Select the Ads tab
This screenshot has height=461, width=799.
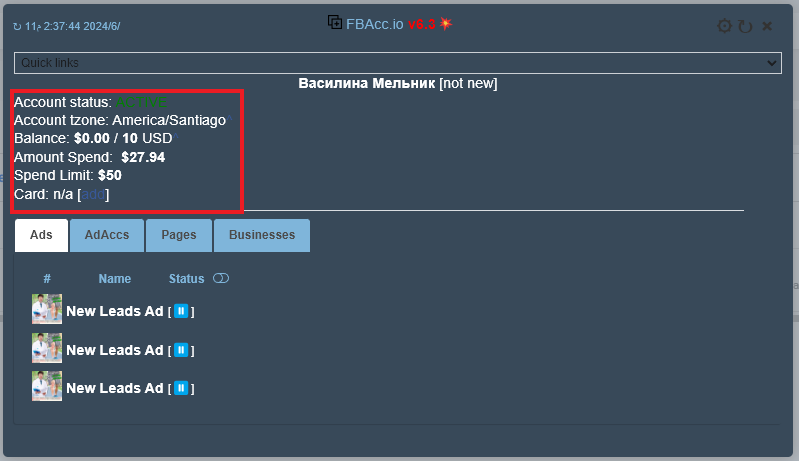41,235
